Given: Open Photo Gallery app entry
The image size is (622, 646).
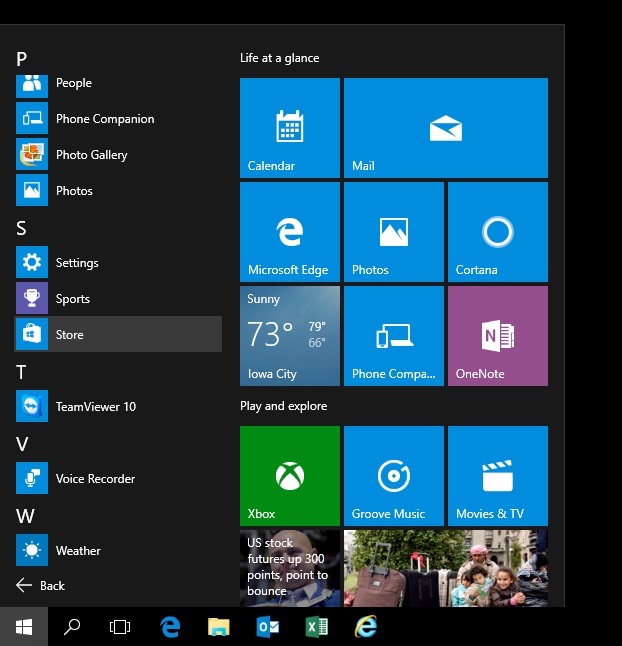Looking at the screenshot, I should click(118, 154).
